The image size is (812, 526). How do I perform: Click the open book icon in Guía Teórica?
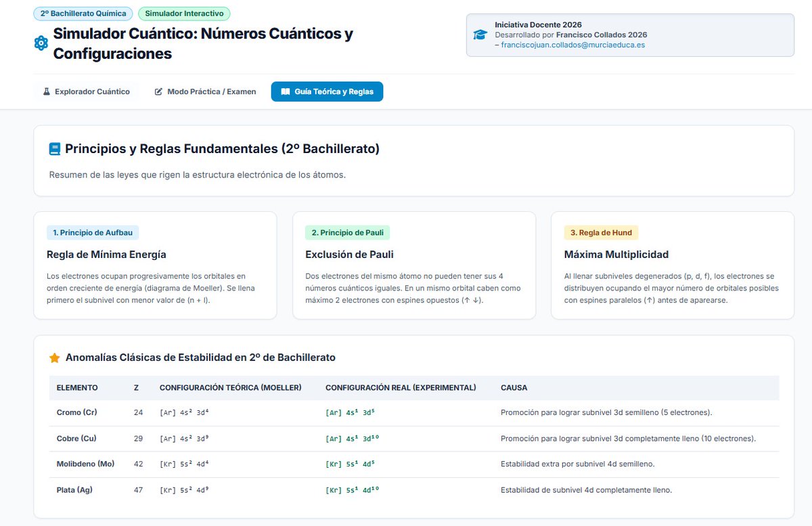click(286, 91)
